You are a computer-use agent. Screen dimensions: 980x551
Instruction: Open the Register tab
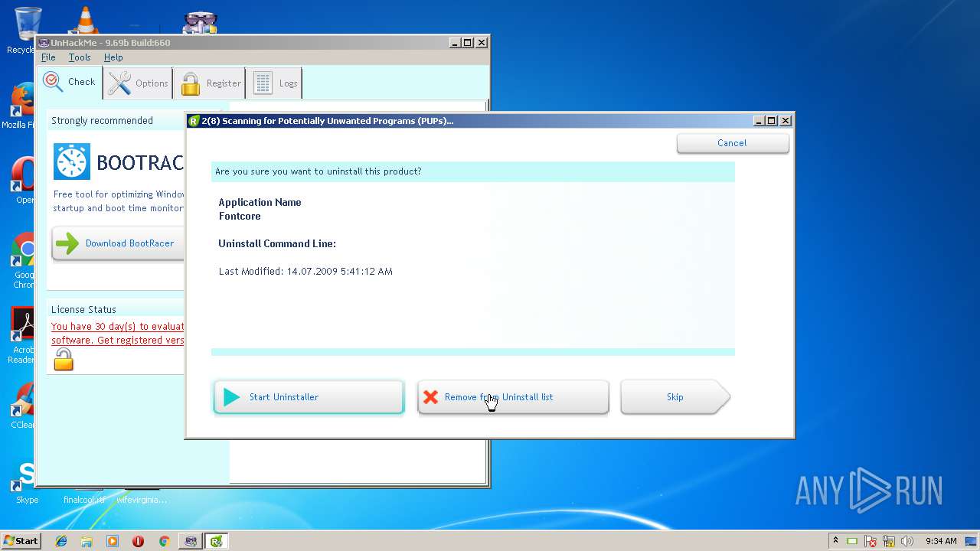click(210, 83)
